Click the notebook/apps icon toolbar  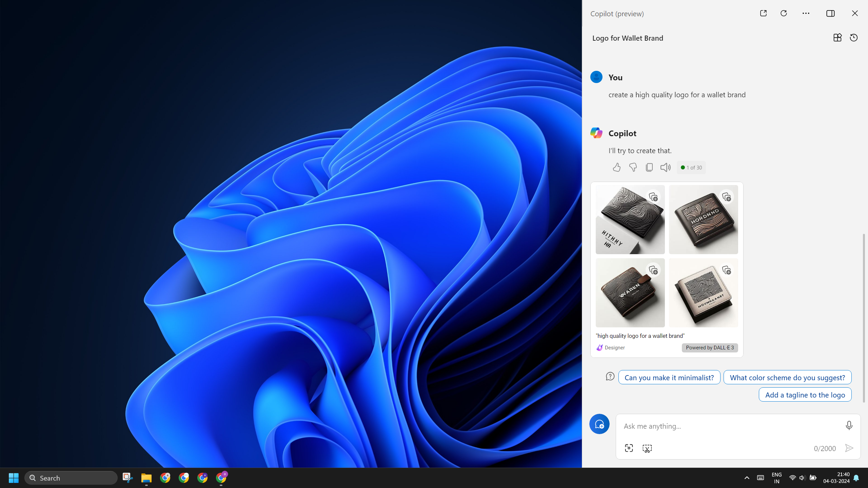[x=837, y=38]
